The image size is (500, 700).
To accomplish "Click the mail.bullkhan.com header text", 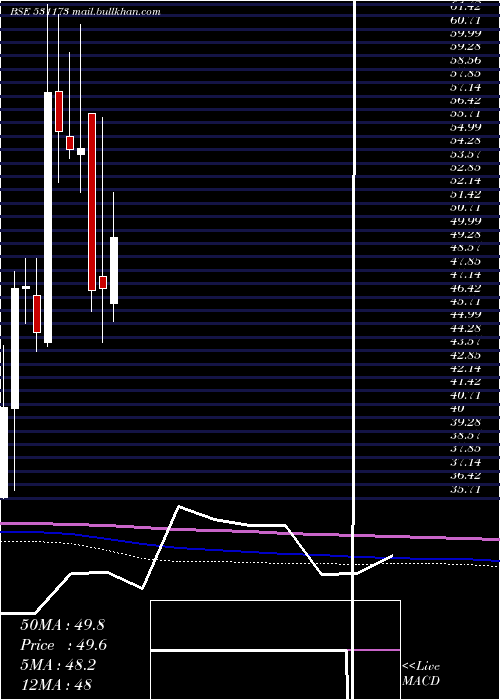I will [116, 12].
